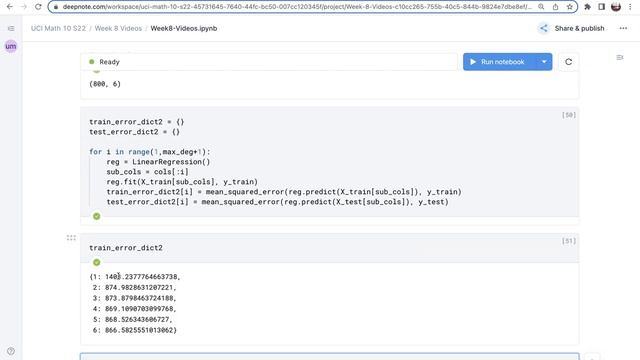
Task: Click the Share & publish button
Action: (579, 29)
